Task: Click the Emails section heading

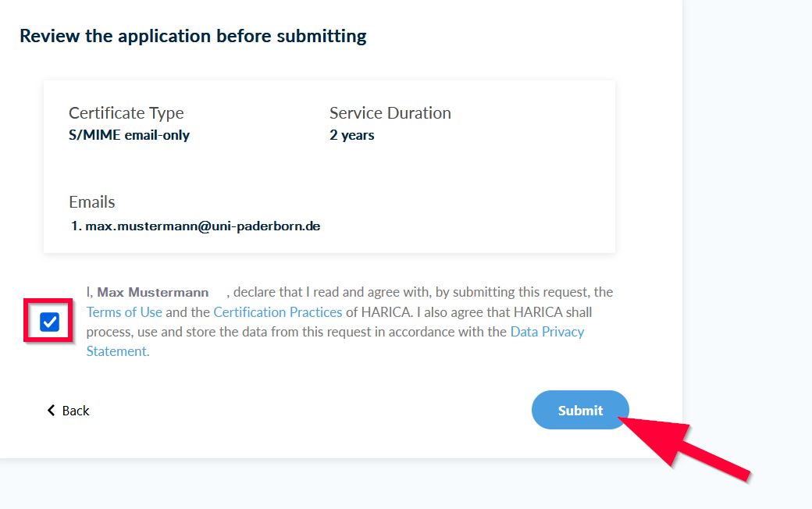Action: point(92,202)
